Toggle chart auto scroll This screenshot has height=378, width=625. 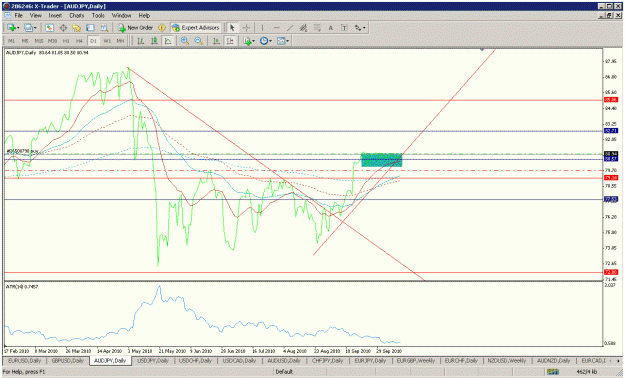tap(216, 41)
